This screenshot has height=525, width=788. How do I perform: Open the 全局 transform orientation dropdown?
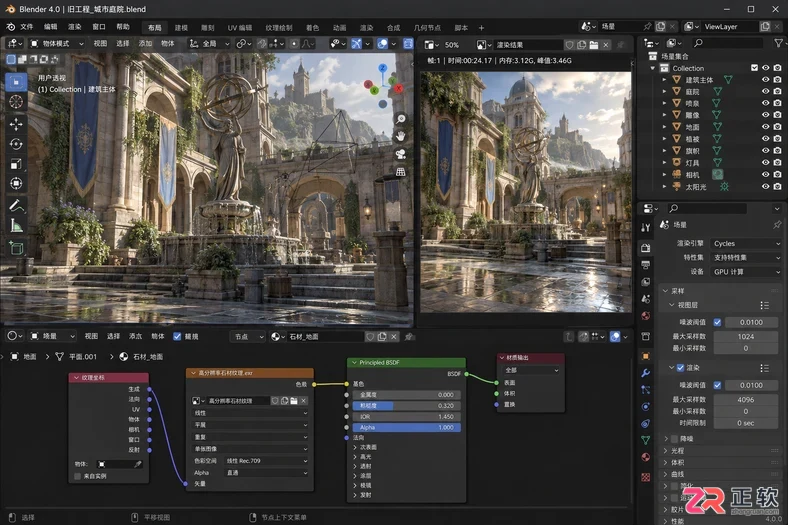(x=209, y=44)
